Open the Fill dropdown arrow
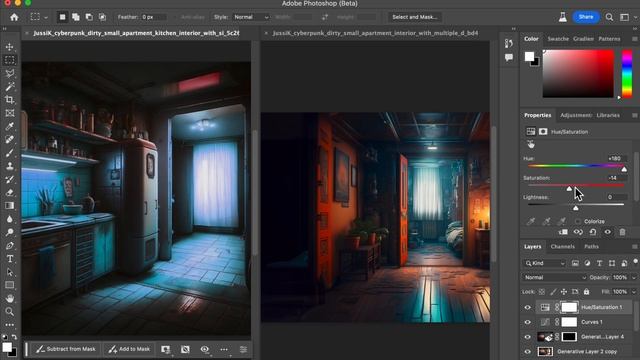 coord(634,292)
